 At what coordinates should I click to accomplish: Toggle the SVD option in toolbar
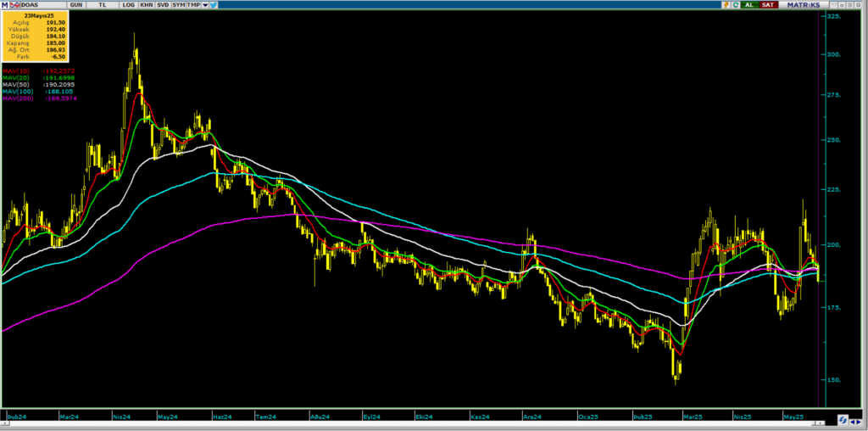pyautogui.click(x=163, y=4)
